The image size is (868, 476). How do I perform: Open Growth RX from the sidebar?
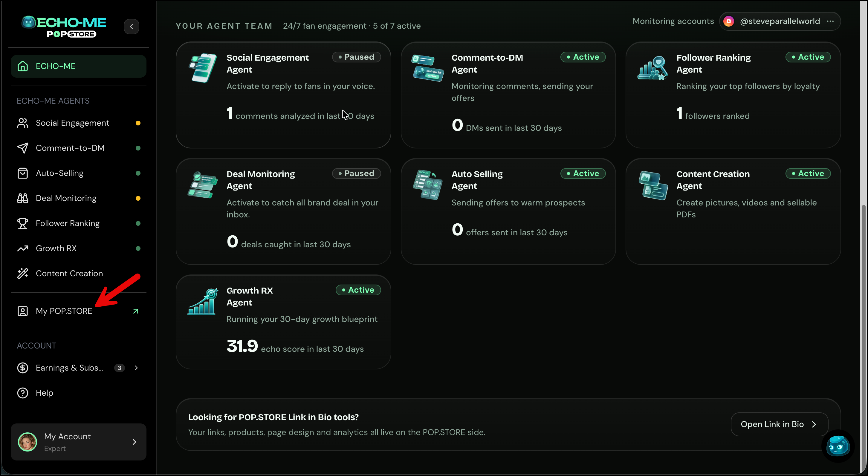click(79, 248)
